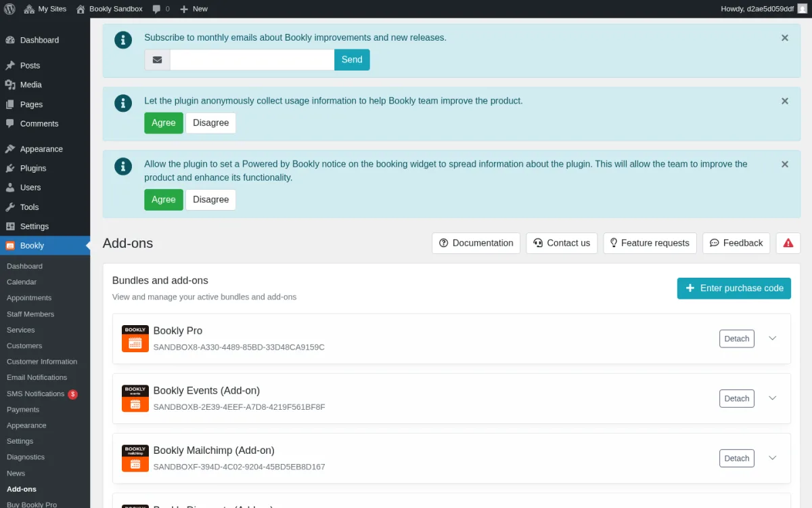This screenshot has width=812, height=508.
Task: Disagree with usage information collection
Action: point(211,123)
